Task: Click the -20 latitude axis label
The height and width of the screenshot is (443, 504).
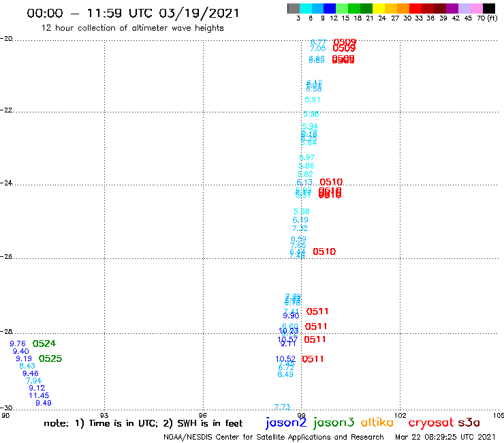Action: pyautogui.click(x=6, y=39)
